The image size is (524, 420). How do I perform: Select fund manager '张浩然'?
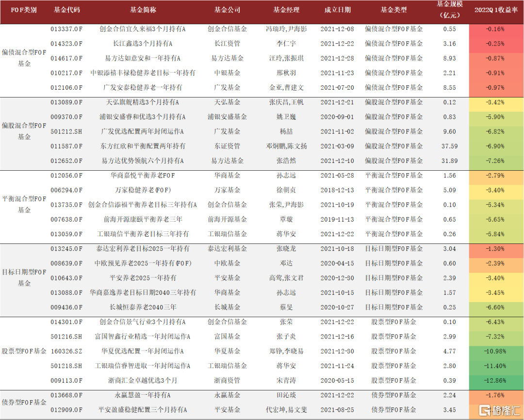click(x=286, y=161)
